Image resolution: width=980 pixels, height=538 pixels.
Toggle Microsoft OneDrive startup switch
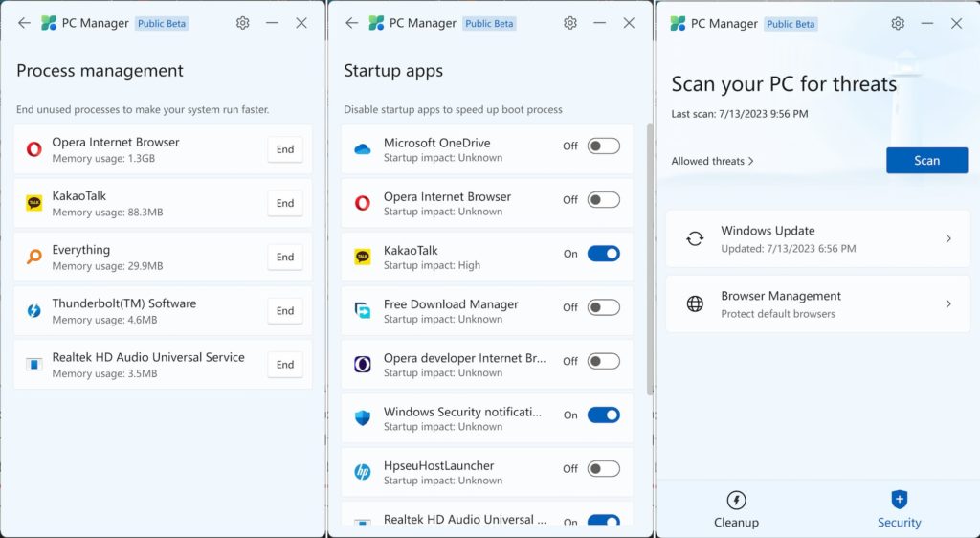tap(604, 146)
